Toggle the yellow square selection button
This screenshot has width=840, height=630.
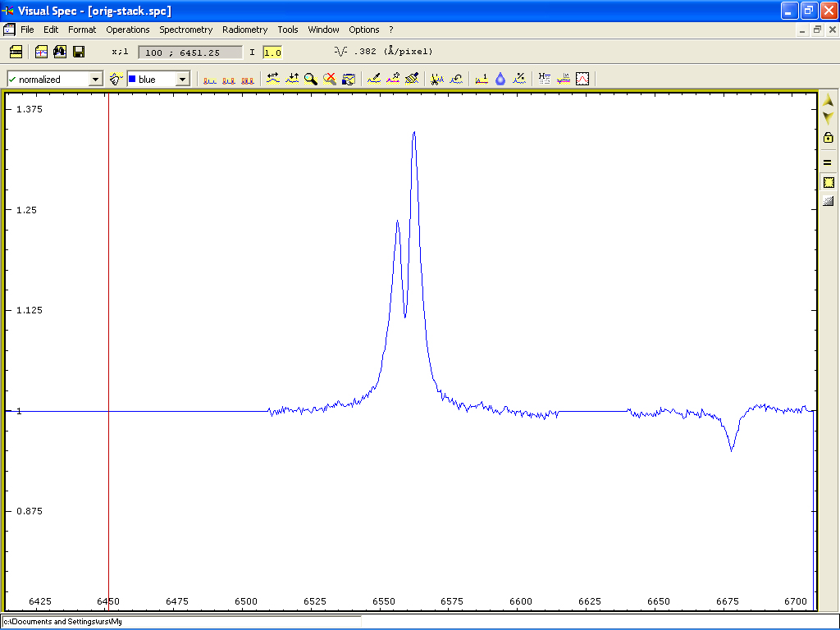[x=828, y=182]
